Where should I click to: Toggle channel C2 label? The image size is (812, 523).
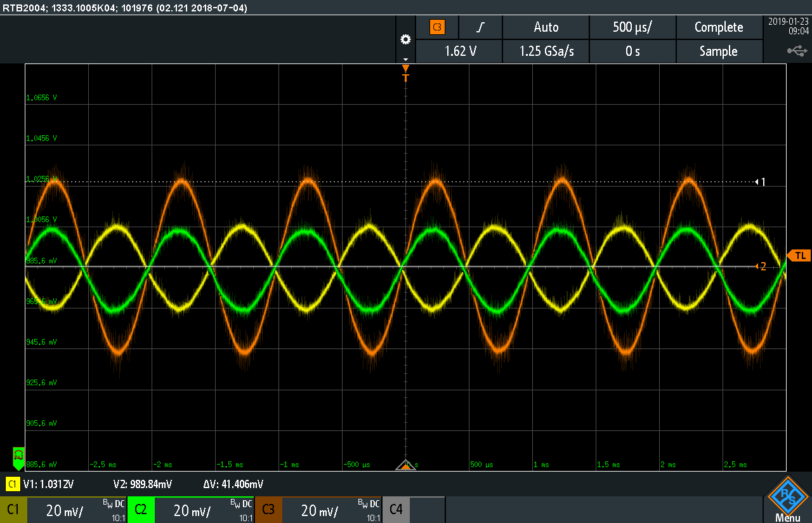tap(141, 510)
